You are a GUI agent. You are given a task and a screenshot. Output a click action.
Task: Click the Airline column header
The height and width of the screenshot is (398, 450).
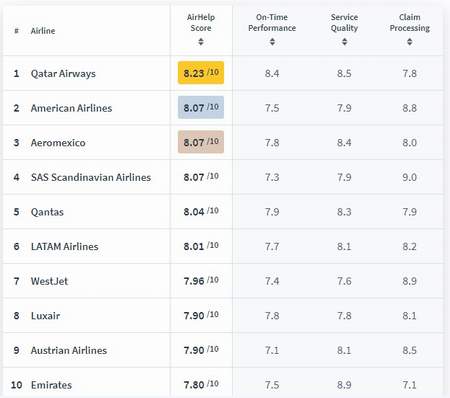pyautogui.click(x=43, y=31)
